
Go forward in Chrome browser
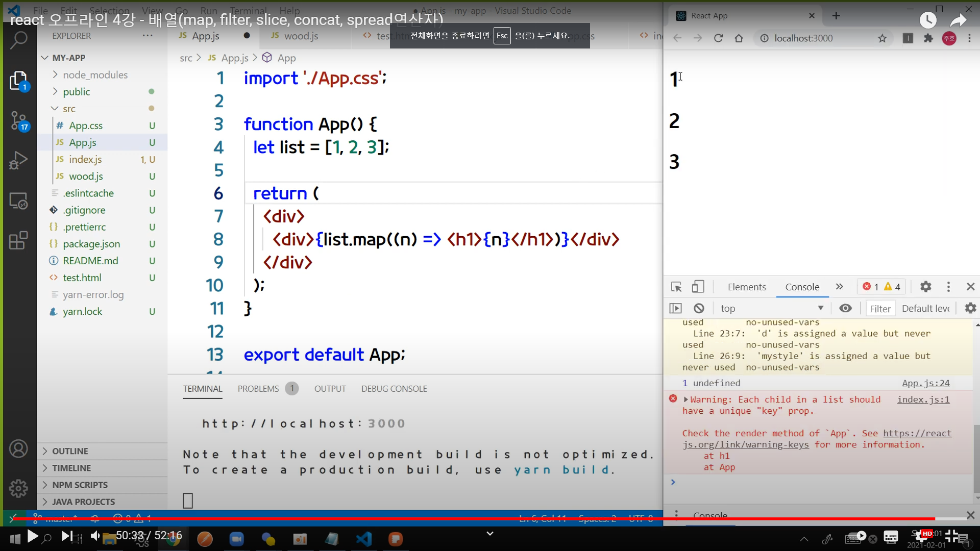(698, 38)
